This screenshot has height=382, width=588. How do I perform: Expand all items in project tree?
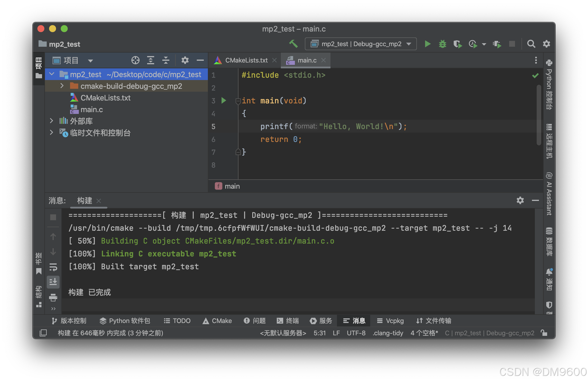coord(151,60)
